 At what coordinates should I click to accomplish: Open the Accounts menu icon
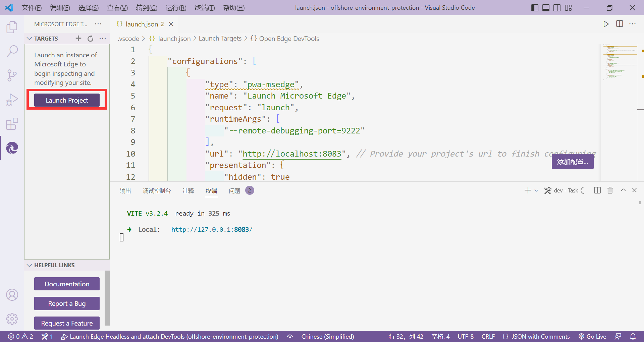click(12, 295)
